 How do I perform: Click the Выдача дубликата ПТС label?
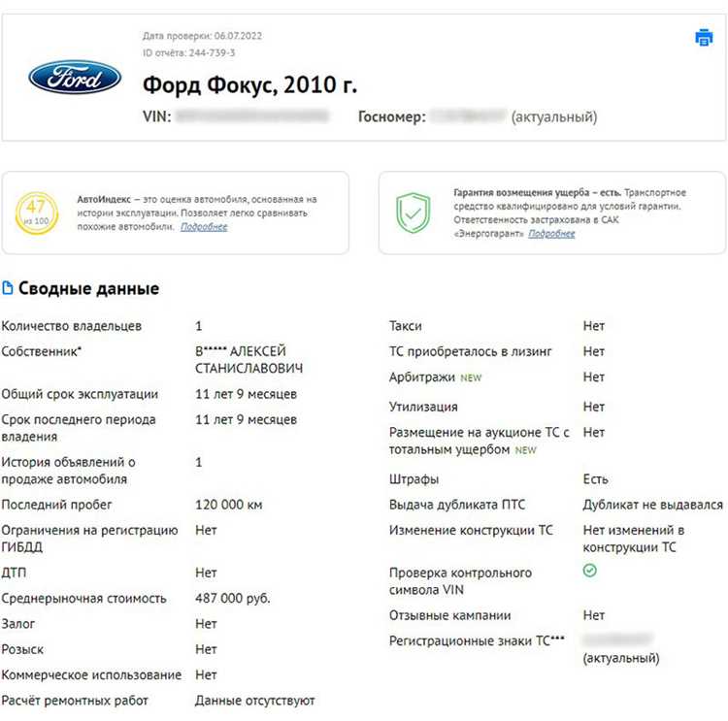pos(457,505)
